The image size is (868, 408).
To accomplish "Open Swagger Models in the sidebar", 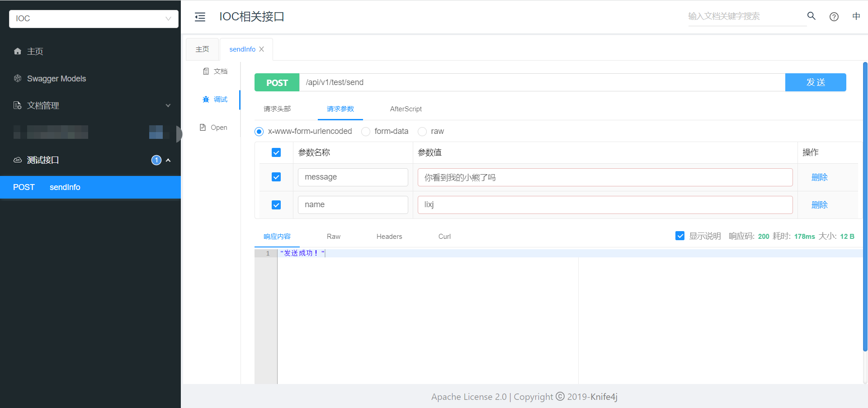I will [56, 79].
